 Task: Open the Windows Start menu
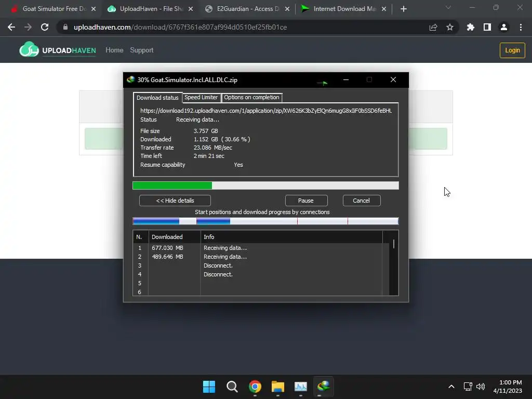pyautogui.click(x=209, y=387)
